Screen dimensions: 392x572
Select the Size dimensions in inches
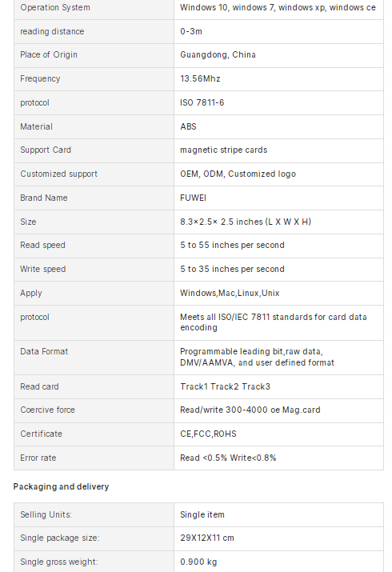click(246, 222)
